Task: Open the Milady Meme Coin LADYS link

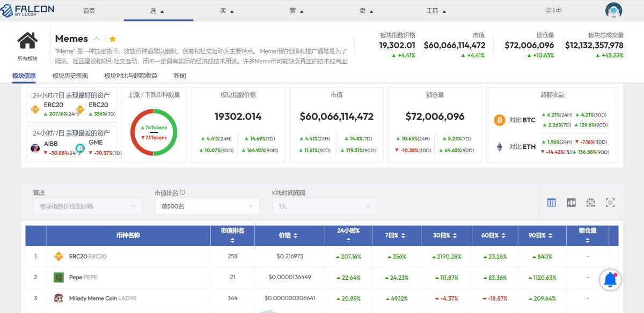Action: point(103,299)
